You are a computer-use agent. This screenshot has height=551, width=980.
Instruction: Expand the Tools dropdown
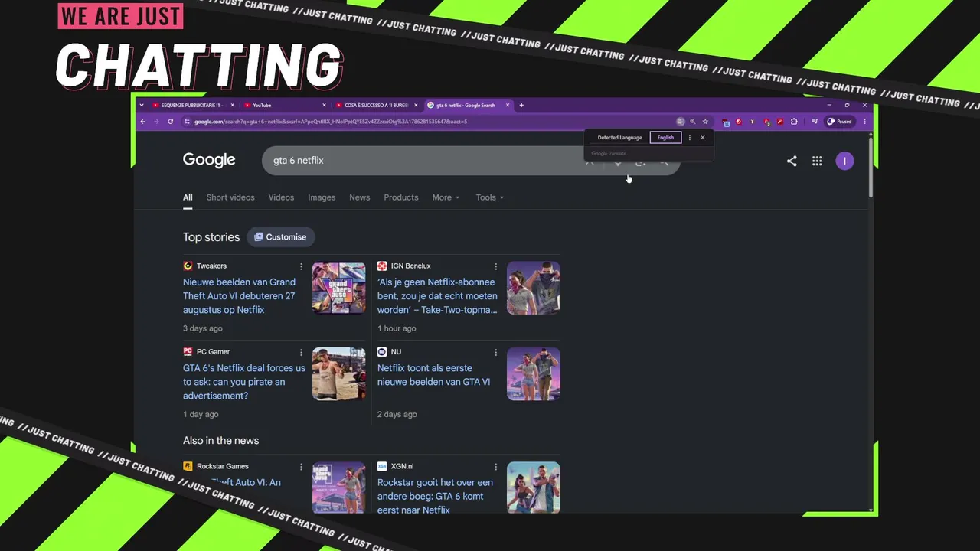[x=489, y=197]
